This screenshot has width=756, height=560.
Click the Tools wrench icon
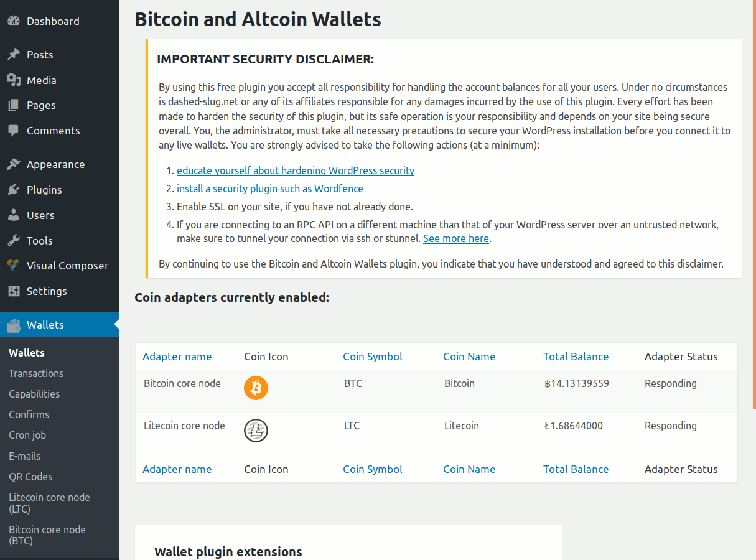(14, 241)
